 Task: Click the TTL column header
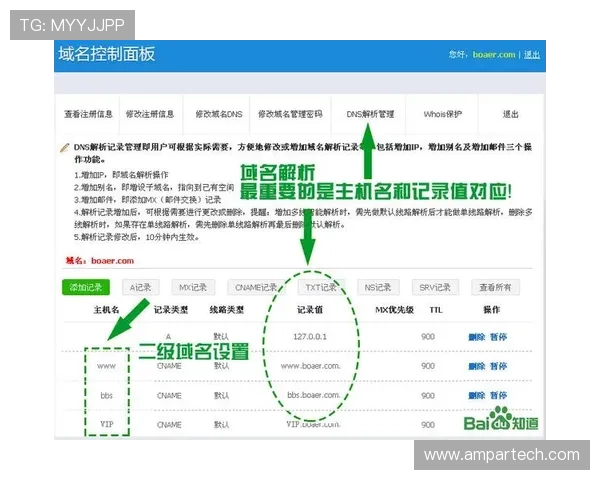click(x=435, y=310)
